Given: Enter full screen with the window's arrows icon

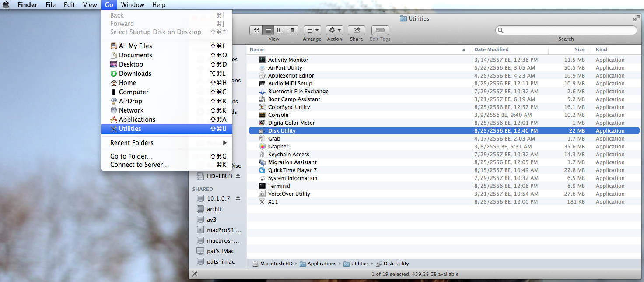Looking at the screenshot, I should (636, 18).
